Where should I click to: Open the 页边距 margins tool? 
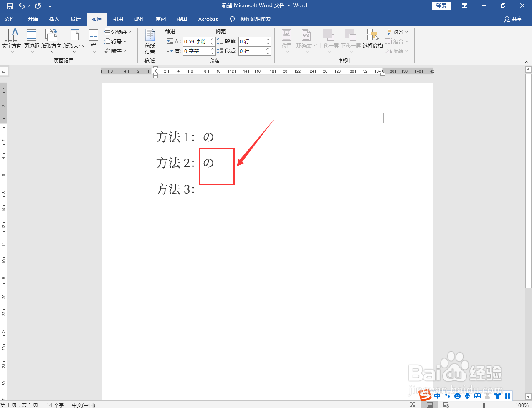[x=32, y=41]
